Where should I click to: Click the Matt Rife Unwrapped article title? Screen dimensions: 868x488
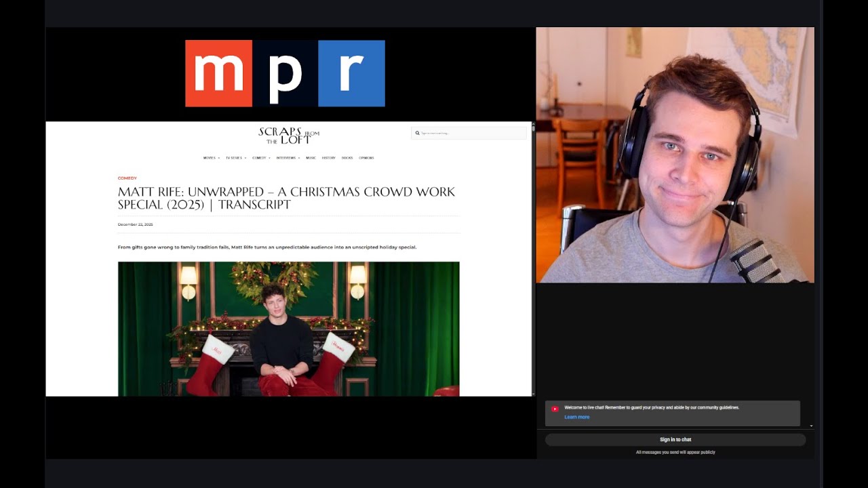point(287,198)
